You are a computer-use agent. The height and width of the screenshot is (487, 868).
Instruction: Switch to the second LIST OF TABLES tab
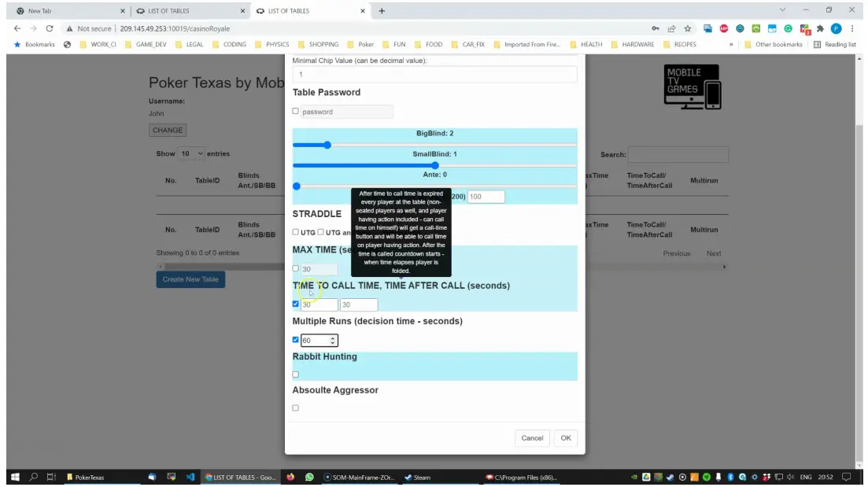[190, 10]
